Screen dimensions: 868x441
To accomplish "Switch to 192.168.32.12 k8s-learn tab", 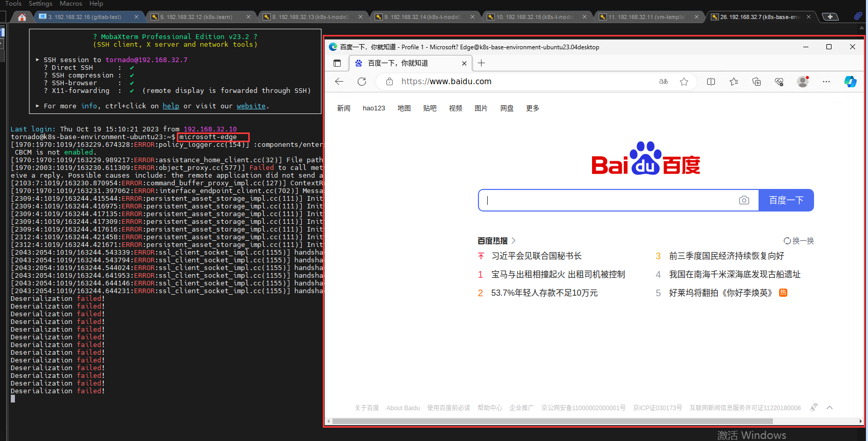I will [x=196, y=17].
